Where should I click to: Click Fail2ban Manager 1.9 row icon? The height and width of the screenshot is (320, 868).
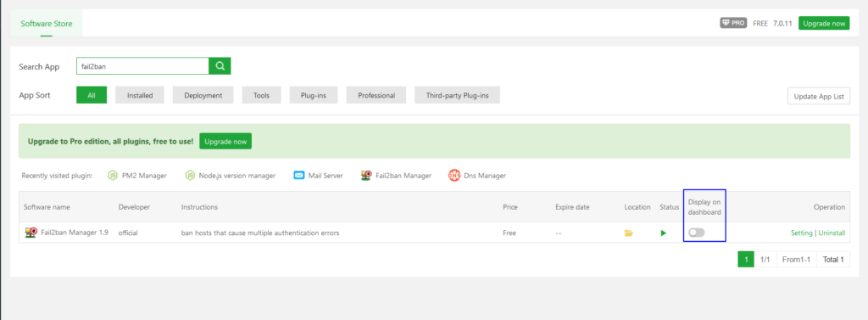click(x=31, y=233)
